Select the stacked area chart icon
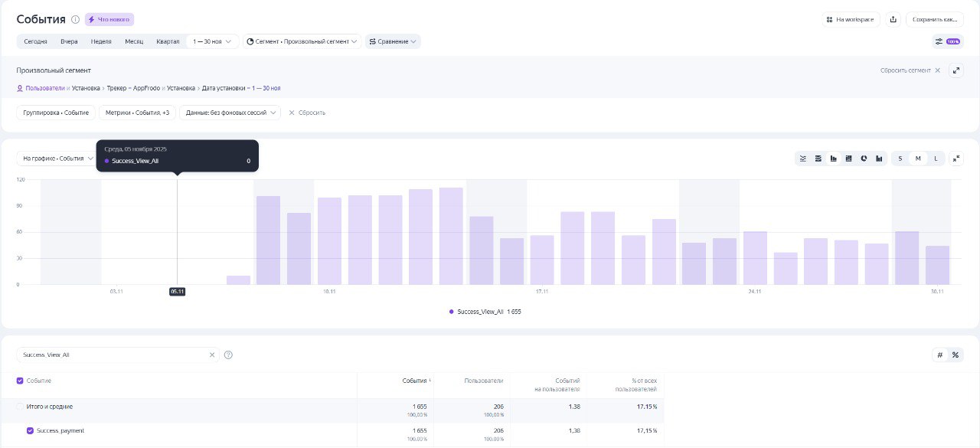980x448 pixels. pyautogui.click(x=818, y=159)
